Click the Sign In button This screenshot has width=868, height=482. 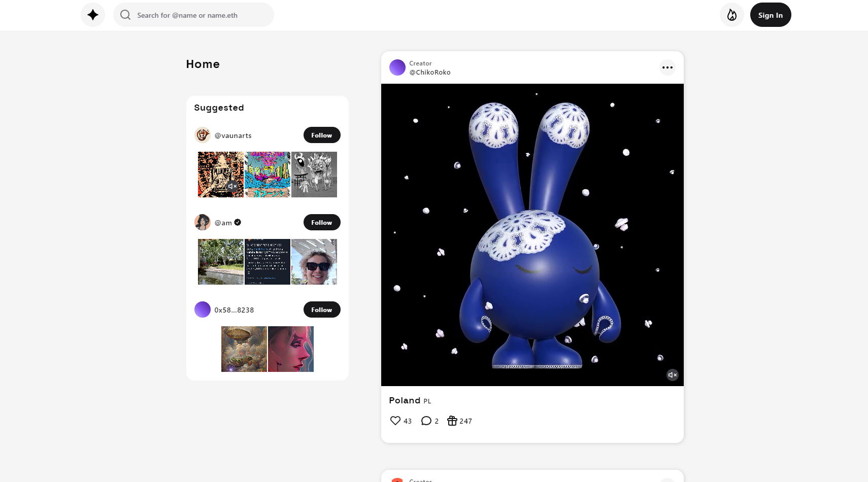(x=771, y=15)
